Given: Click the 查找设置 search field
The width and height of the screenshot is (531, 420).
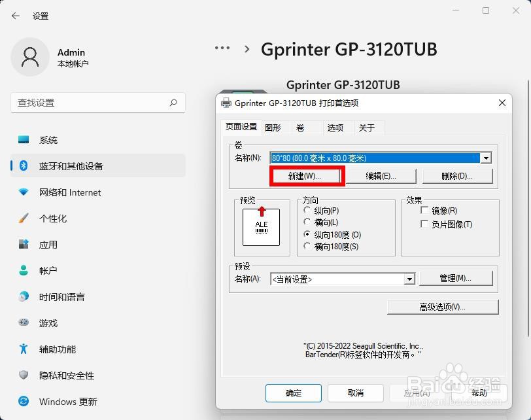Looking at the screenshot, I should [x=98, y=103].
